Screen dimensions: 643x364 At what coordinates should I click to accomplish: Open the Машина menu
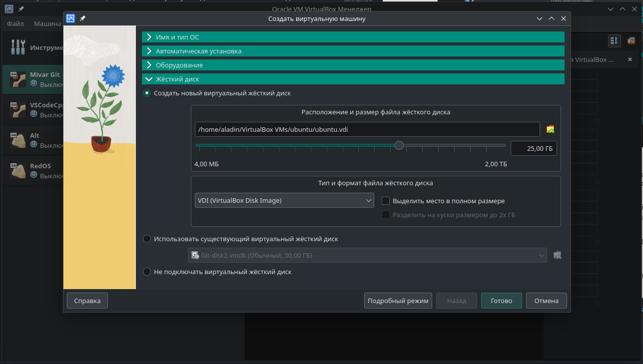(x=47, y=23)
